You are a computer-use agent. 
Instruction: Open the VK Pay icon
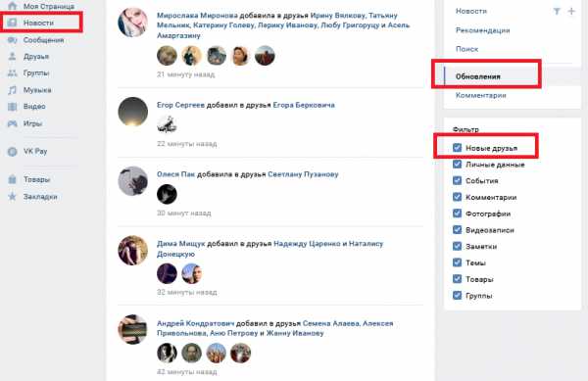point(13,152)
